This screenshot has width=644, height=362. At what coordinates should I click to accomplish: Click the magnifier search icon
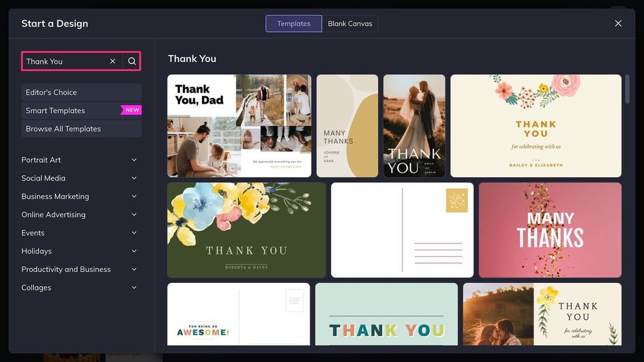pyautogui.click(x=132, y=61)
